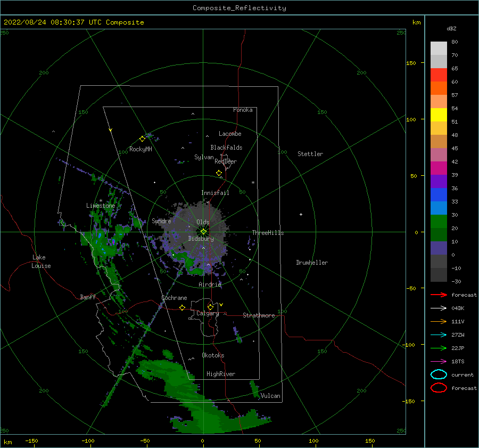The width and height of the screenshot is (479, 448).
Task: Click the Ponoka label
Action: tap(243, 110)
